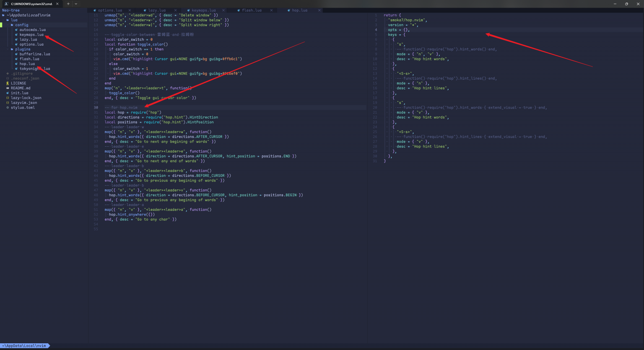Click the gear icon beside stylua.toml
Screen dimensions: 644x350
click(8, 108)
